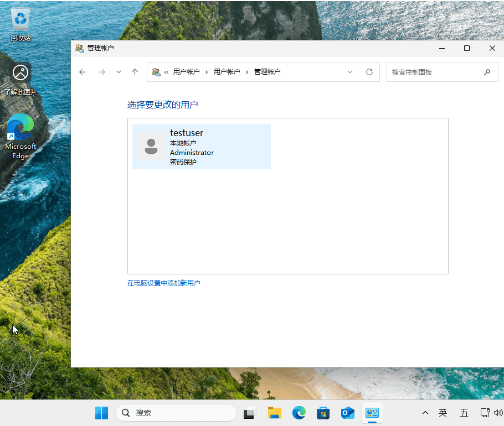Open the recent locations dropdown chevron
The width and height of the screenshot is (504, 426).
[119, 72]
